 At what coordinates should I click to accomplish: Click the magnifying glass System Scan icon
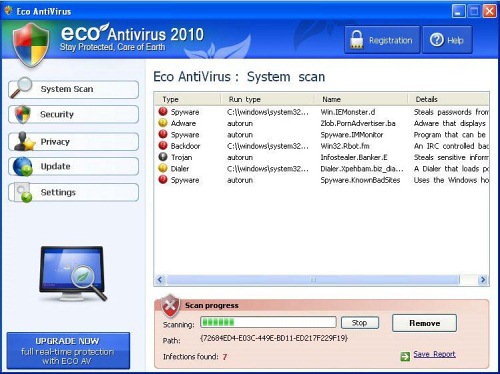click(21, 88)
